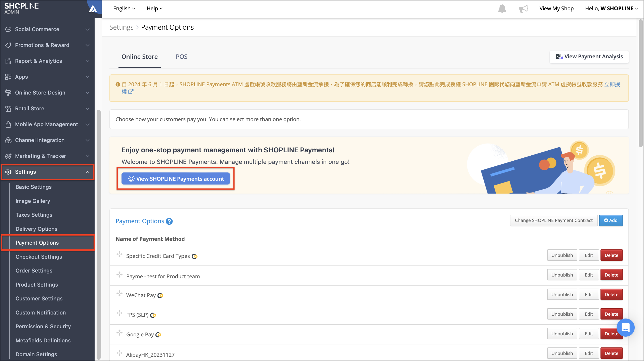The height and width of the screenshot is (361, 644).
Task: Expand the Report & Analytics chevron
Action: coord(87,61)
